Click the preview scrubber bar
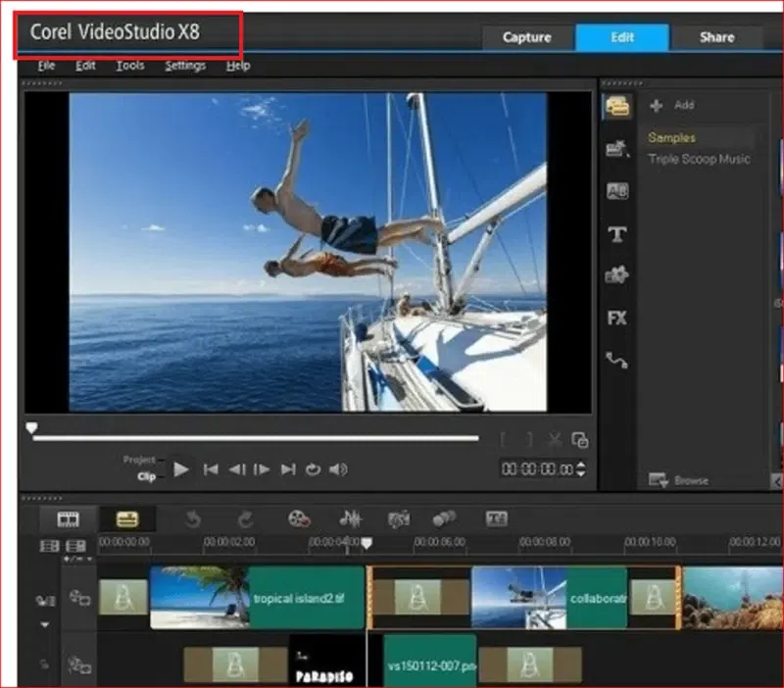This screenshot has height=688, width=784. pyautogui.click(x=255, y=438)
